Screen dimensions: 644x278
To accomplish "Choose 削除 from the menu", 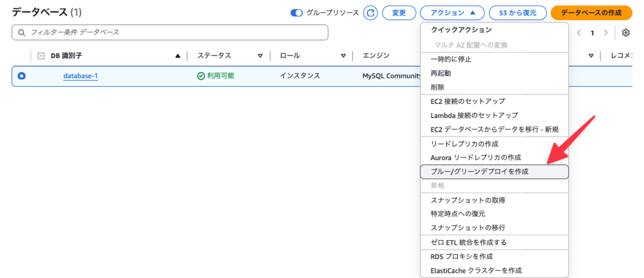I will pos(494,87).
